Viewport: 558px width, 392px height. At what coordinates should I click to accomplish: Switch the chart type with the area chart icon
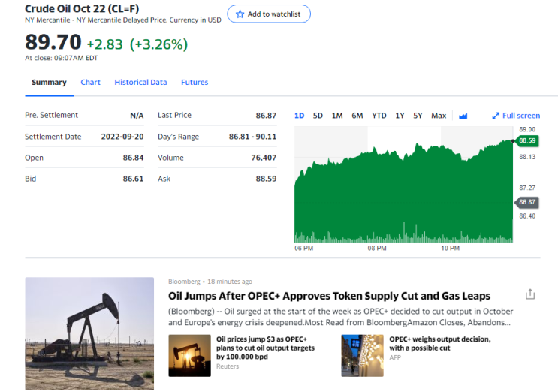click(x=463, y=116)
